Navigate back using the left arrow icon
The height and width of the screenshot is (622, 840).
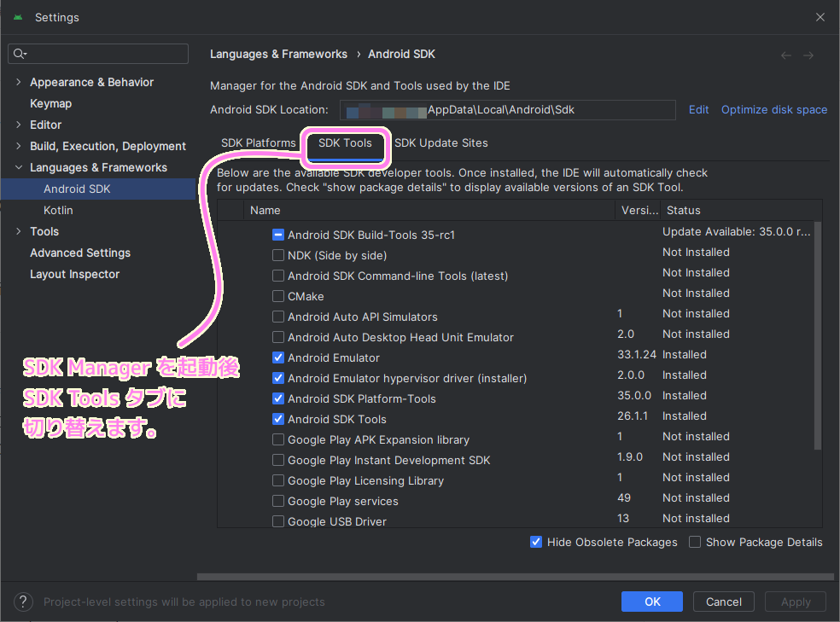tap(785, 54)
